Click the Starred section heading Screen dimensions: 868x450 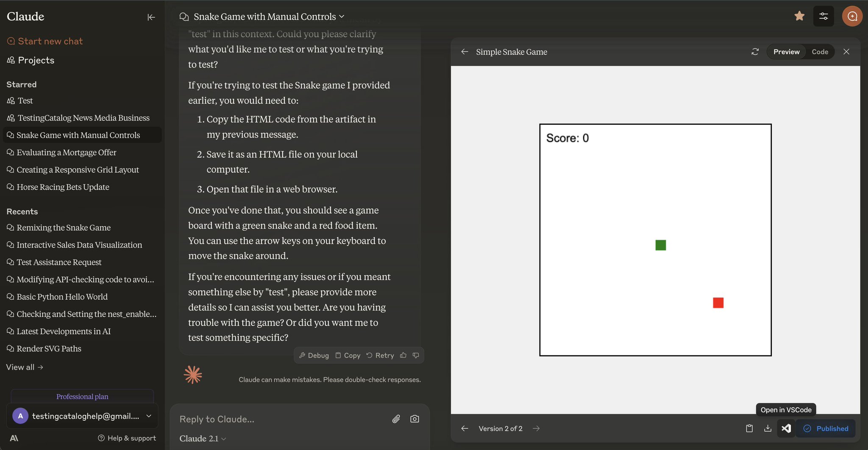coord(22,84)
